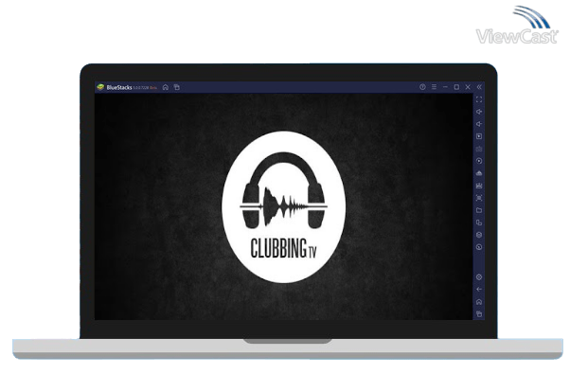The width and height of the screenshot is (570, 392).
Task: Take a screenshot using sidebar icon
Action: (x=479, y=198)
